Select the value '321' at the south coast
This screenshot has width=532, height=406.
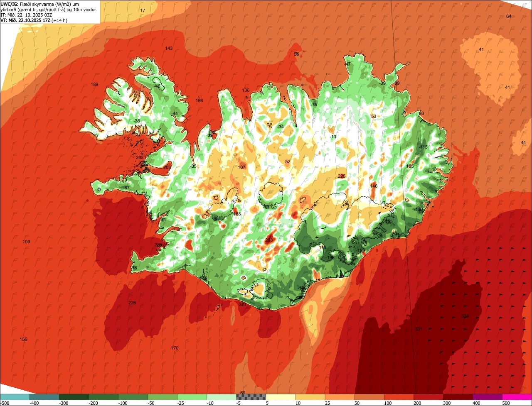[243, 304]
